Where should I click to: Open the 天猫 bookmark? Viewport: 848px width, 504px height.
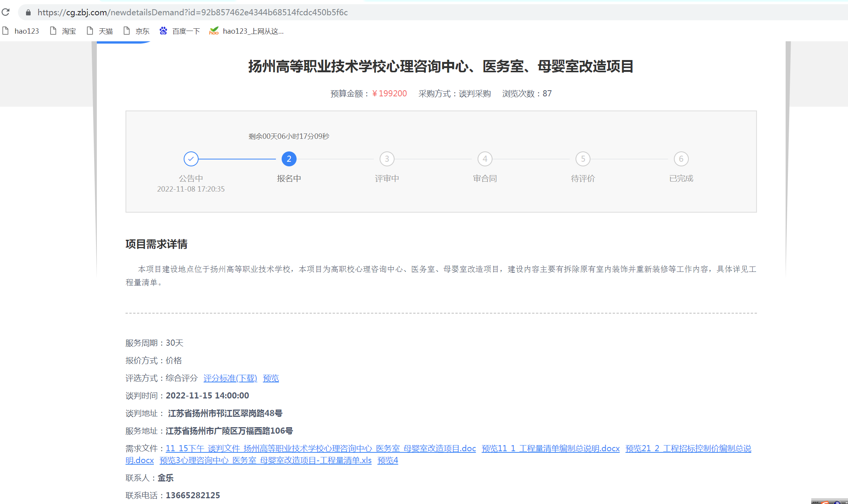[100, 31]
